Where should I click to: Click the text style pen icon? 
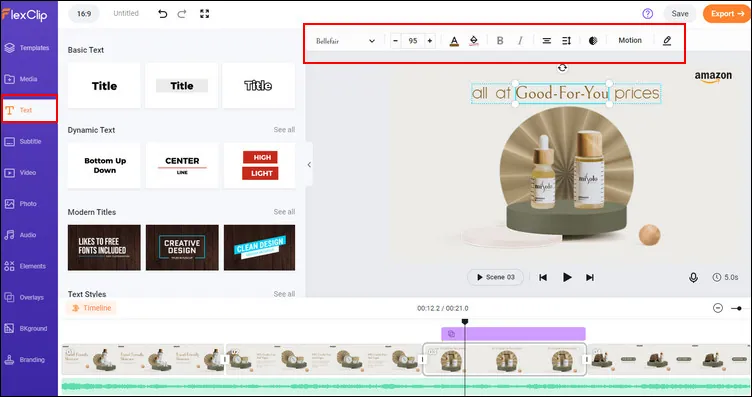pyautogui.click(x=667, y=41)
